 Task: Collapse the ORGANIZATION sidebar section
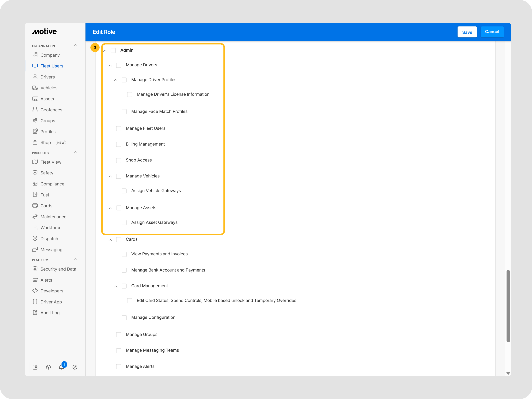point(76,45)
